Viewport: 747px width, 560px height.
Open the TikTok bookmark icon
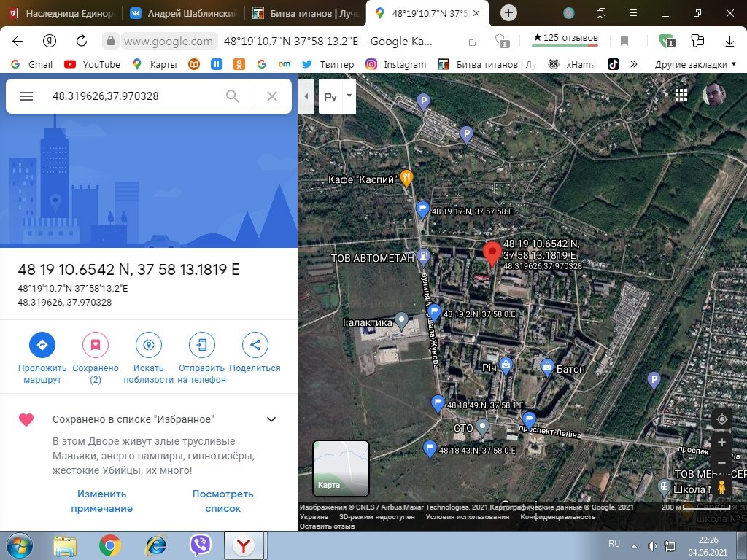[613, 64]
